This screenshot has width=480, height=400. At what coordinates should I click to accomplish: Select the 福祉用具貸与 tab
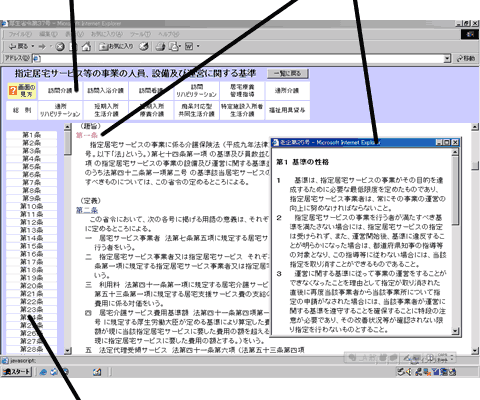coord(287,110)
